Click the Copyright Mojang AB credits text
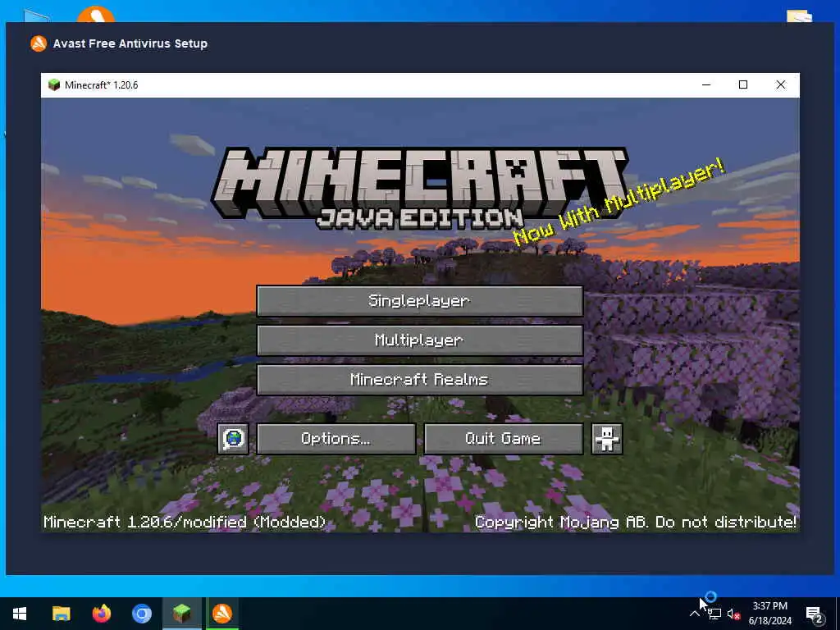840x630 pixels. (636, 522)
